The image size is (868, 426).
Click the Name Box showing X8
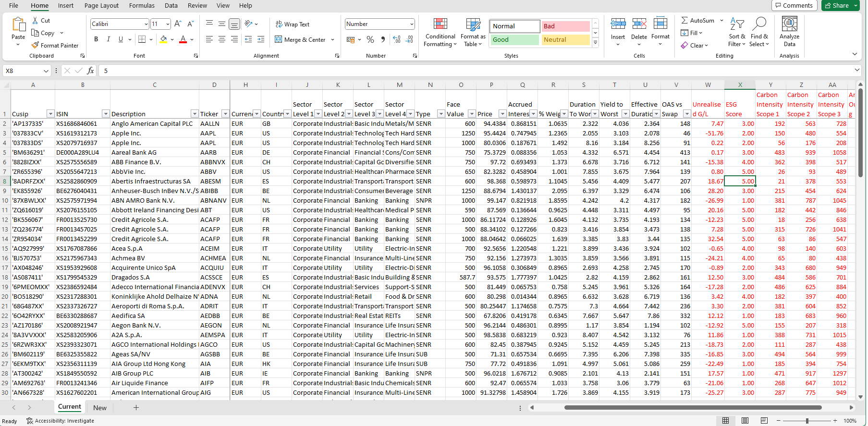[x=23, y=71]
